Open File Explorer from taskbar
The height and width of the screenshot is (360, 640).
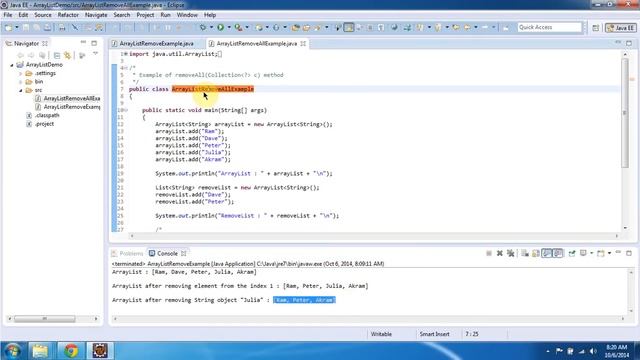click(x=40, y=351)
